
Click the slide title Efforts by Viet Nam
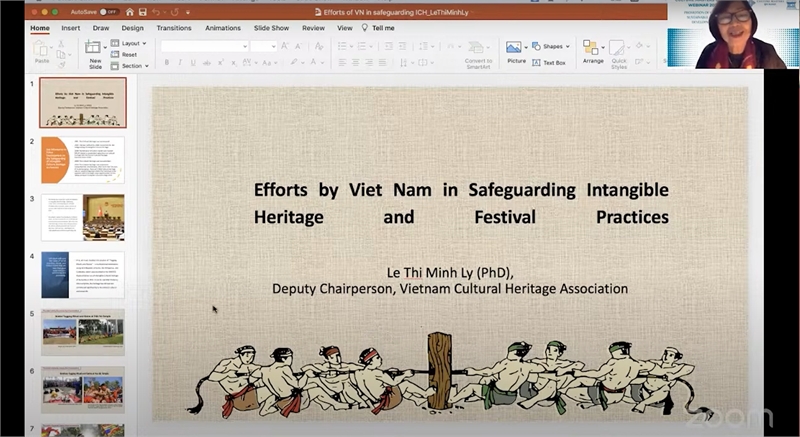coord(461,203)
